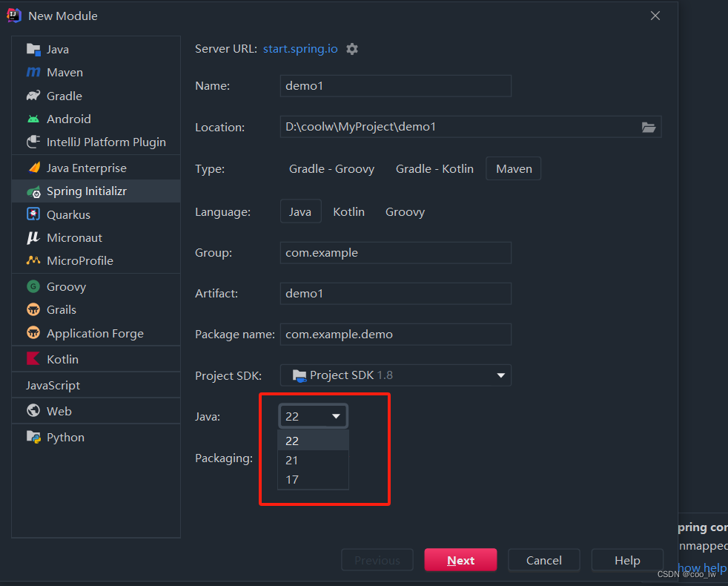Pick Java version 17 from list
Image resolution: width=728 pixels, height=586 pixels.
tap(313, 480)
